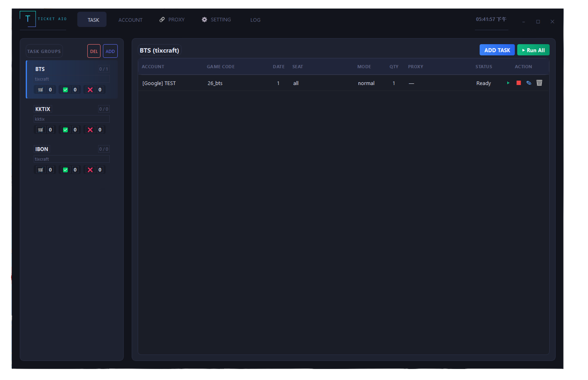Screen dimensions: 588x380
Task: Go to the SETTING tab
Action: (216, 20)
